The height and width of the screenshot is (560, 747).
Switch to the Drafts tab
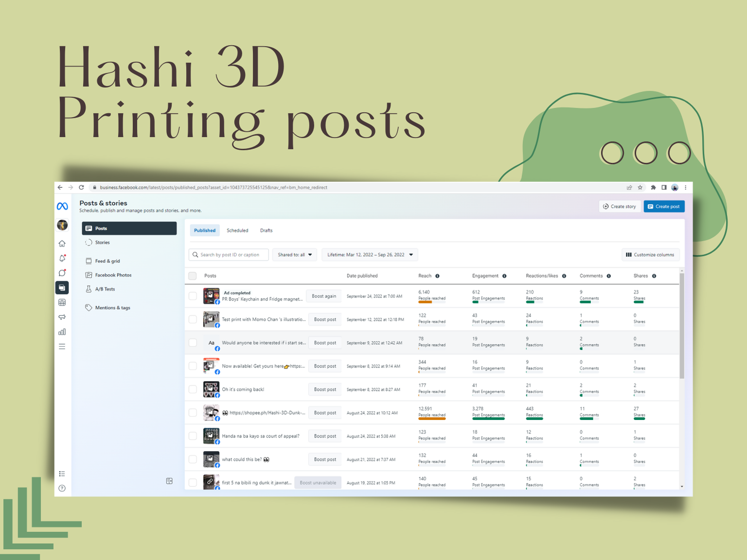267,230
